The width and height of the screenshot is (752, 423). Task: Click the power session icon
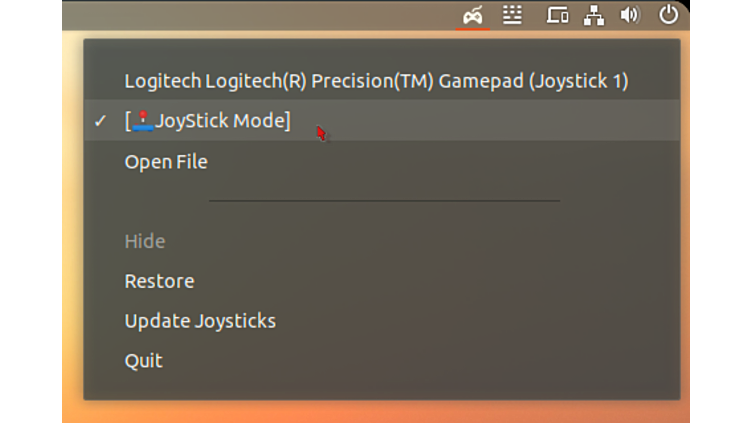pyautogui.click(x=668, y=15)
